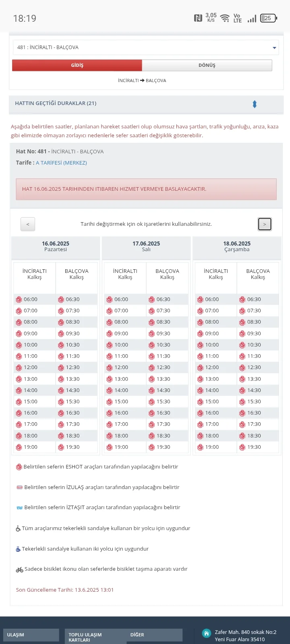This screenshot has height=644, width=290.
Task: Open the A TARİFESİ (MERKEZ) link
Action: [61, 163]
